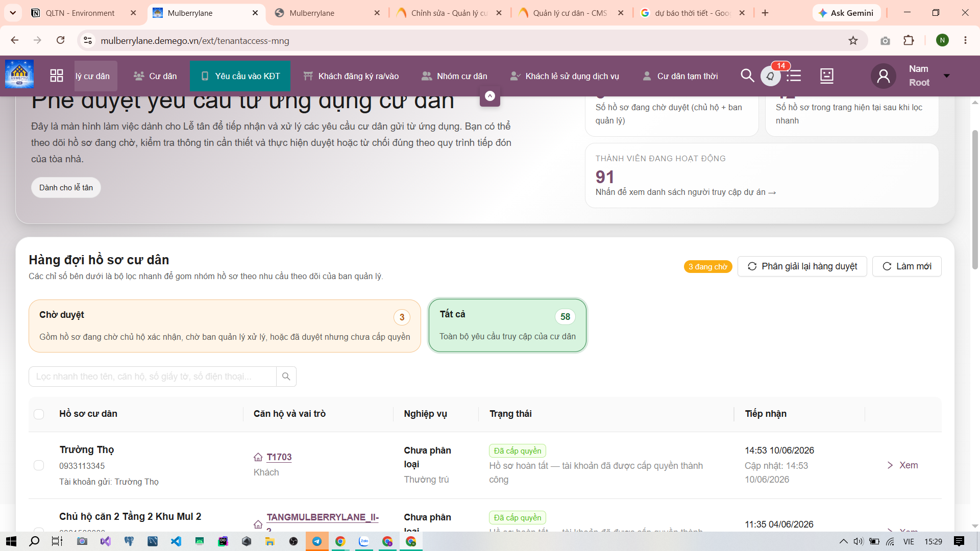
Task: Open the Chrome profile N avatar
Action: pos(943,40)
